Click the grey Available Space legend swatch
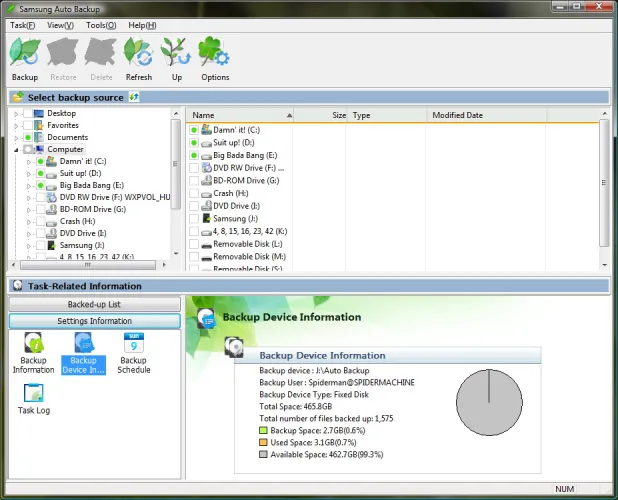The width and height of the screenshot is (618, 500). pyautogui.click(x=263, y=454)
